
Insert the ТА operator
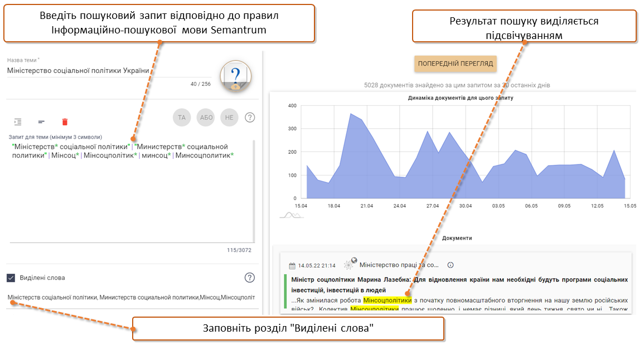click(182, 118)
